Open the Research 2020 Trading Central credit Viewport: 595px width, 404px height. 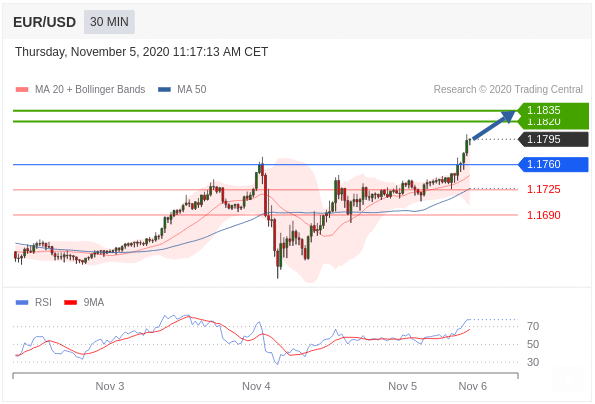pyautogui.click(x=508, y=90)
